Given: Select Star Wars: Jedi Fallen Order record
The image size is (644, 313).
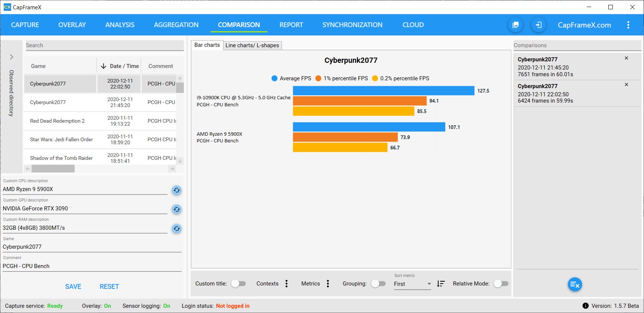Looking at the screenshot, I should tap(100, 139).
